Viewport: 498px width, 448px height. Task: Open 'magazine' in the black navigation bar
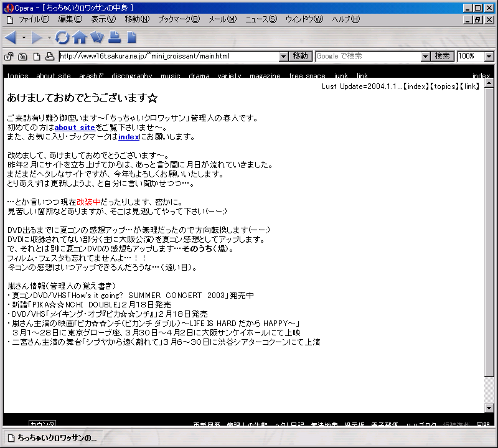tap(265, 75)
